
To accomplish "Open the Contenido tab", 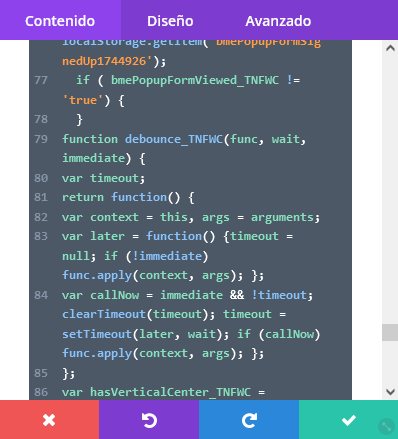I will click(60, 21).
